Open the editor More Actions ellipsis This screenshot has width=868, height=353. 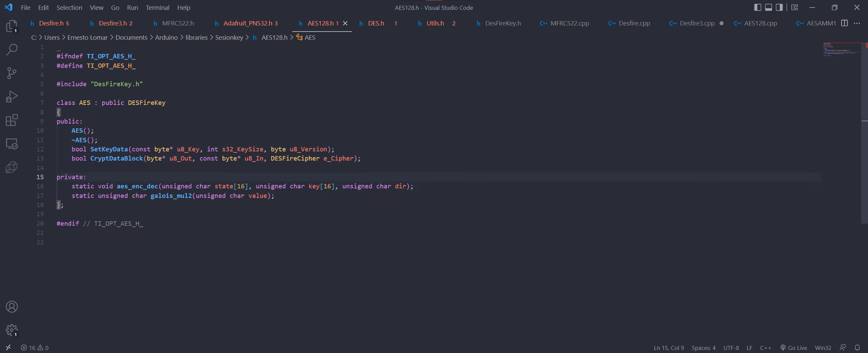tap(857, 23)
